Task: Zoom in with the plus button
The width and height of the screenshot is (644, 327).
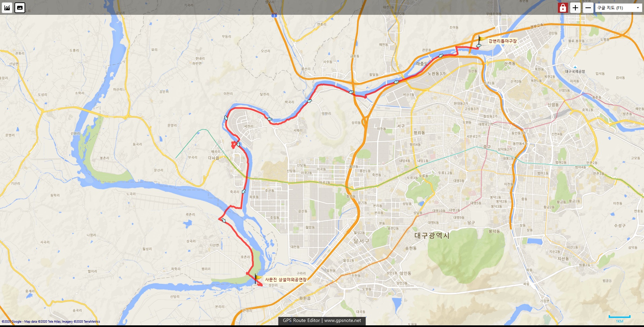Action: tap(575, 8)
